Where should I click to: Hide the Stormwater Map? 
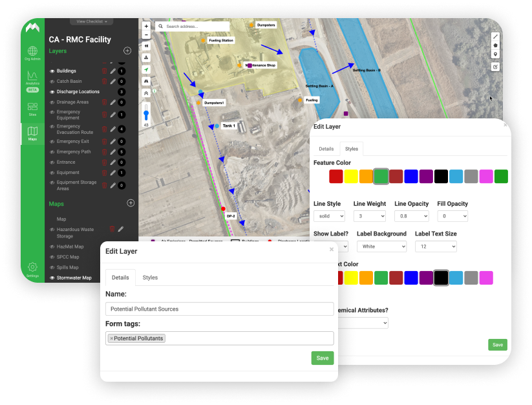pos(52,278)
